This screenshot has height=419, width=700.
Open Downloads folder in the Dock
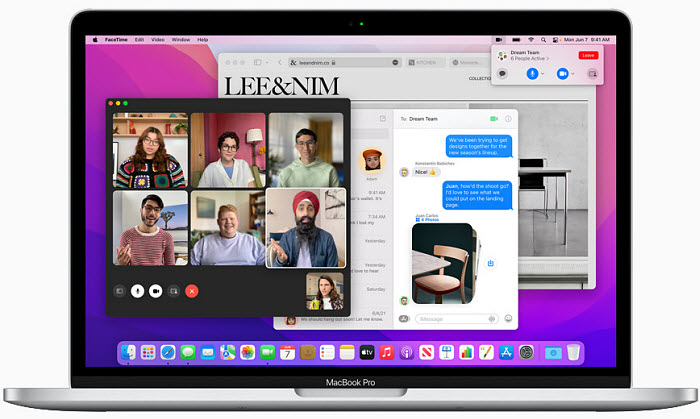[553, 353]
